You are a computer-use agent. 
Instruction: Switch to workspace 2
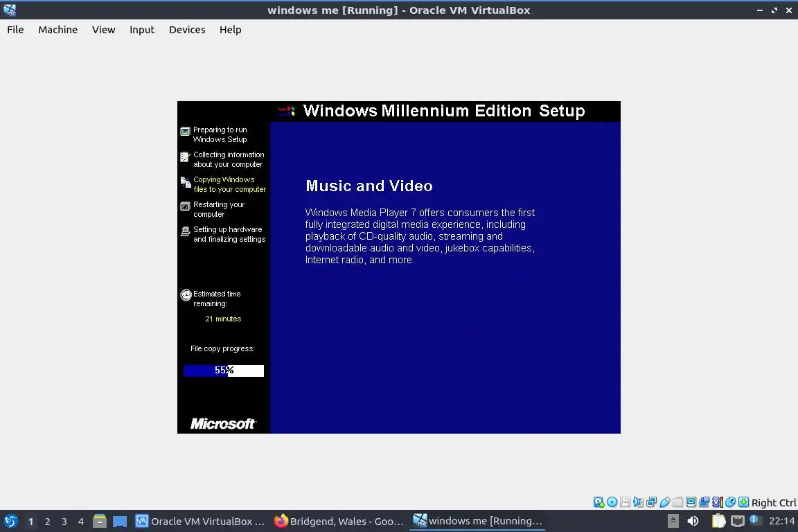pos(47,522)
